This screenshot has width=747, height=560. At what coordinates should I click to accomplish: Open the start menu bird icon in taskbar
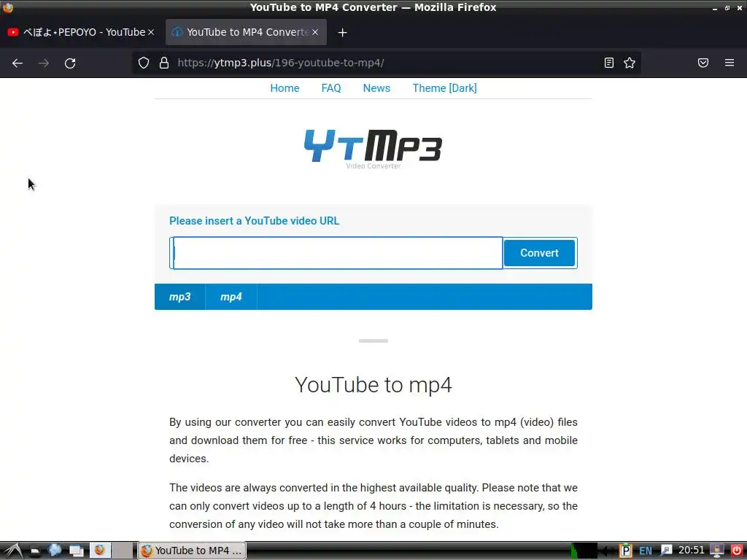pyautogui.click(x=13, y=551)
